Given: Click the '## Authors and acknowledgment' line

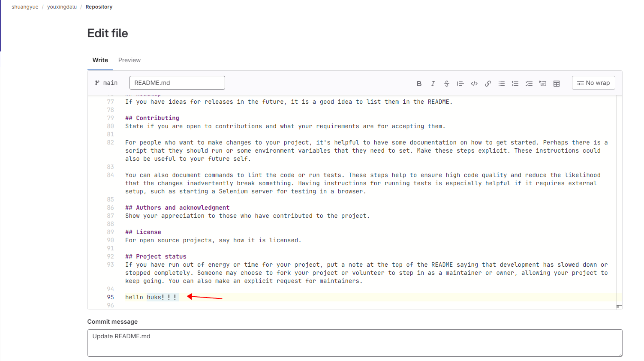Looking at the screenshot, I should [x=178, y=208].
